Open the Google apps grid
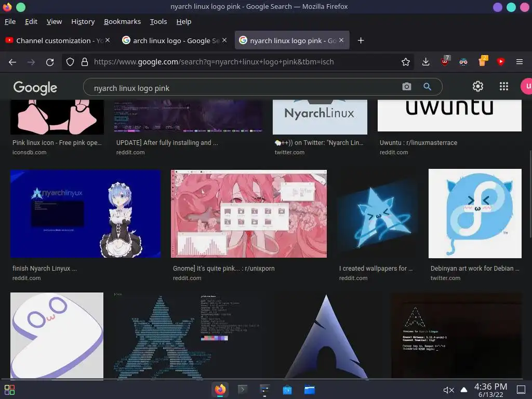Viewport: 532px width, 399px height. [x=504, y=87]
